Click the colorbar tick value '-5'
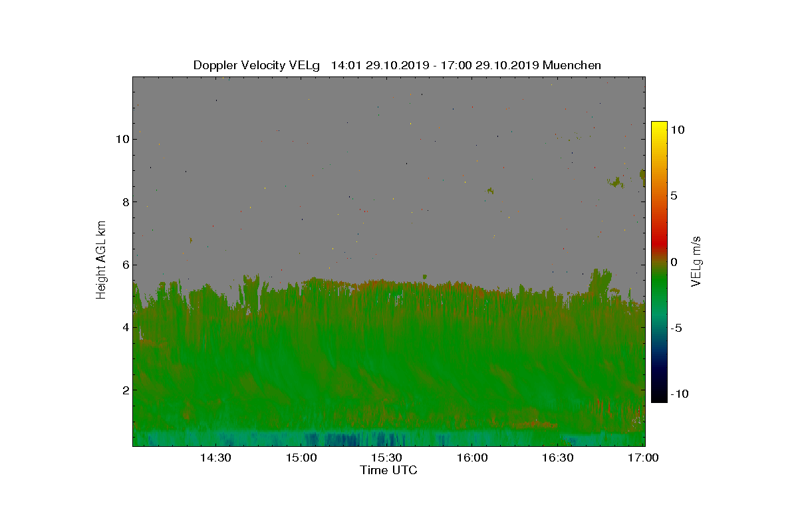Image resolution: width=798 pixels, height=532 pixels. (x=676, y=328)
